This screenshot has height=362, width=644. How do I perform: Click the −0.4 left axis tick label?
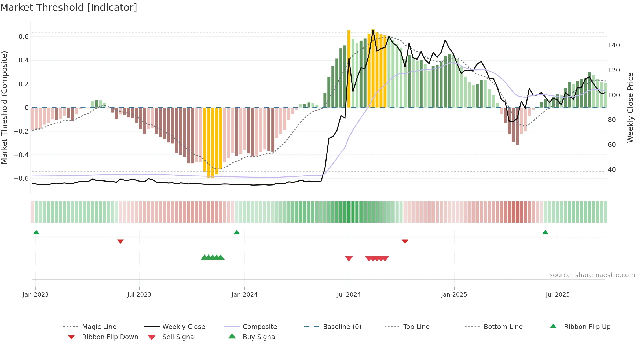coord(21,155)
